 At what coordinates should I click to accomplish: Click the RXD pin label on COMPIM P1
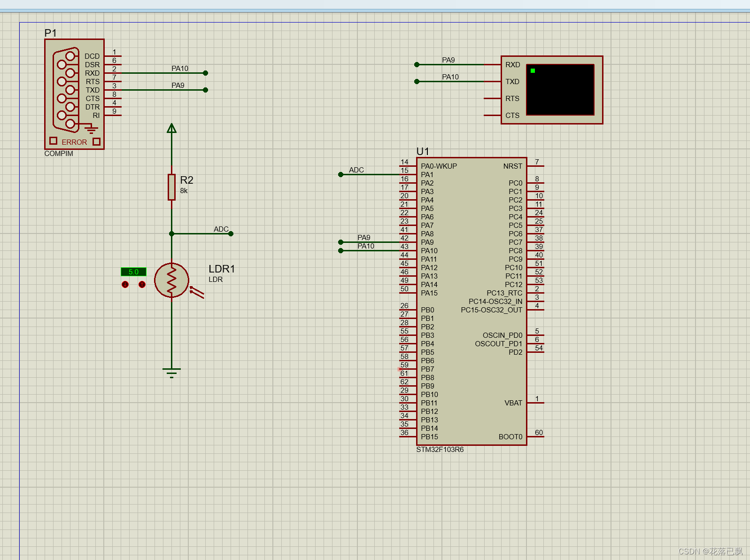tap(93, 73)
